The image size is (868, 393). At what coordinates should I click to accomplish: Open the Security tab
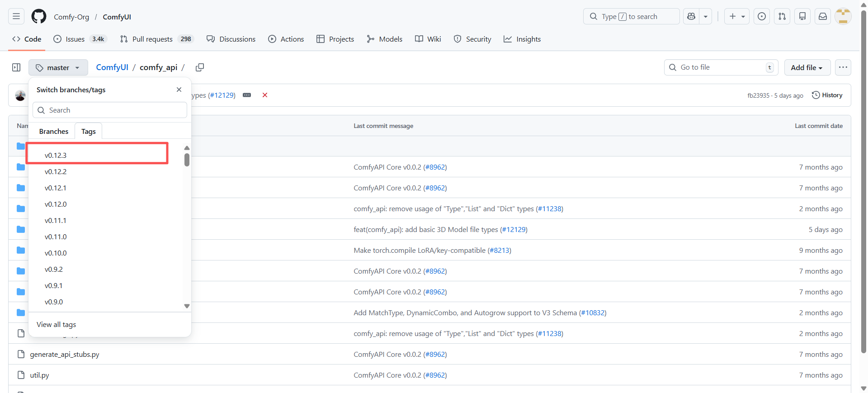click(x=472, y=39)
